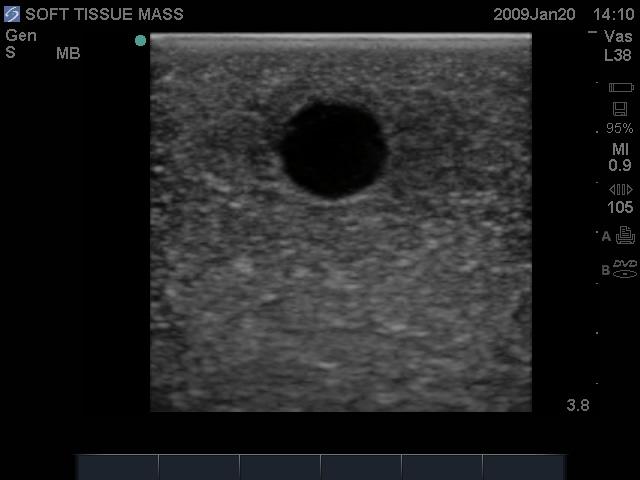
Task: Select the L38 transducer label
Action: click(x=619, y=54)
